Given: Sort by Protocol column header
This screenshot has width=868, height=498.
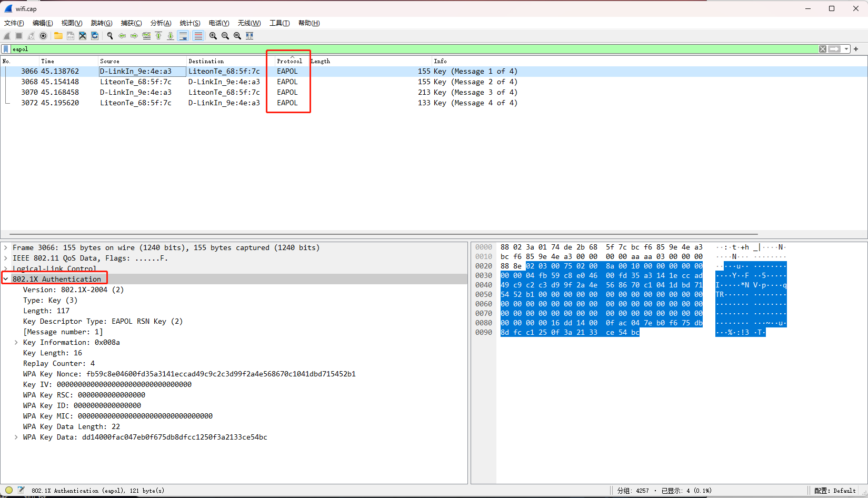Looking at the screenshot, I should (292, 61).
